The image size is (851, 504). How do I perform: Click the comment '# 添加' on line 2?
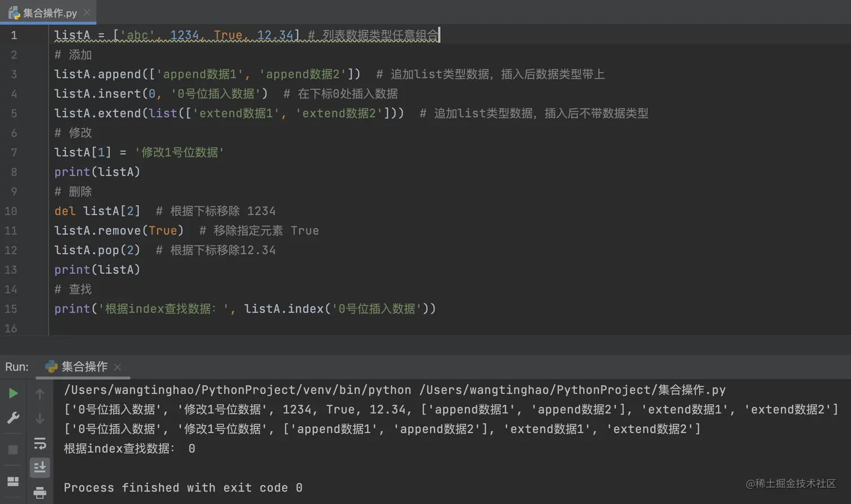click(73, 55)
